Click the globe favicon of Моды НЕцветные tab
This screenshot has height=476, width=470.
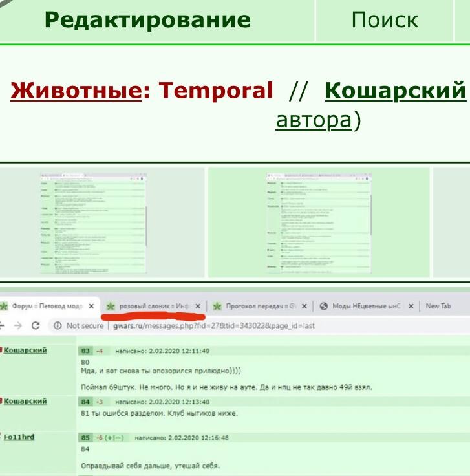pos(324,307)
